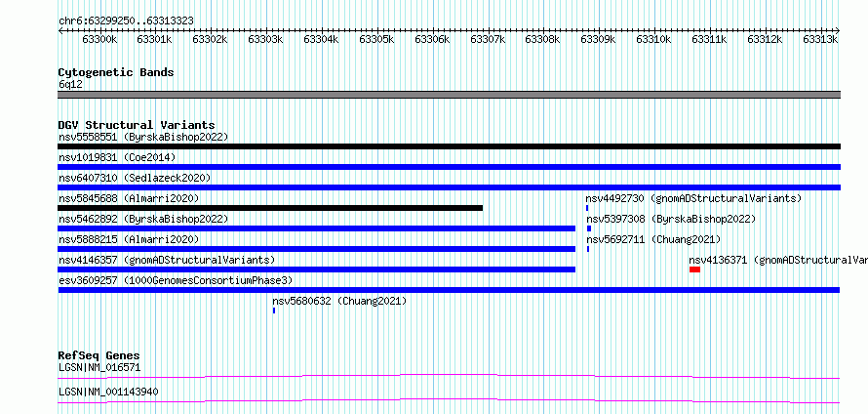Viewport: 868px width, 414px height.
Task: Click the LGSN|NM_016571 gene label
Action: 99,367
